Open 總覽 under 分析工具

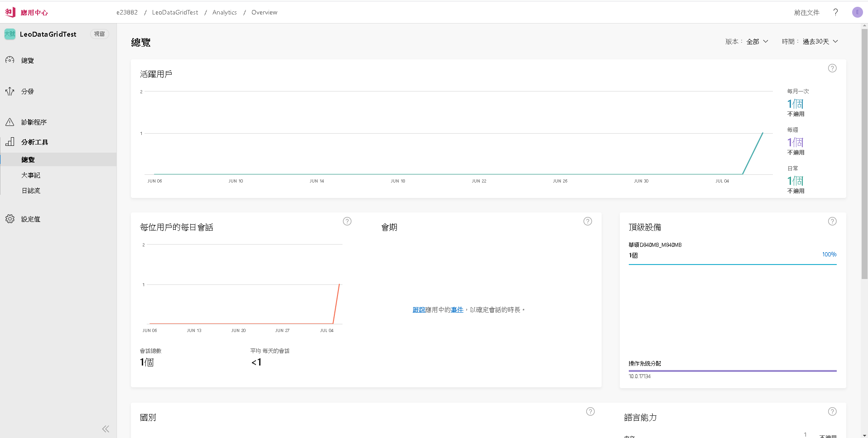(58, 159)
